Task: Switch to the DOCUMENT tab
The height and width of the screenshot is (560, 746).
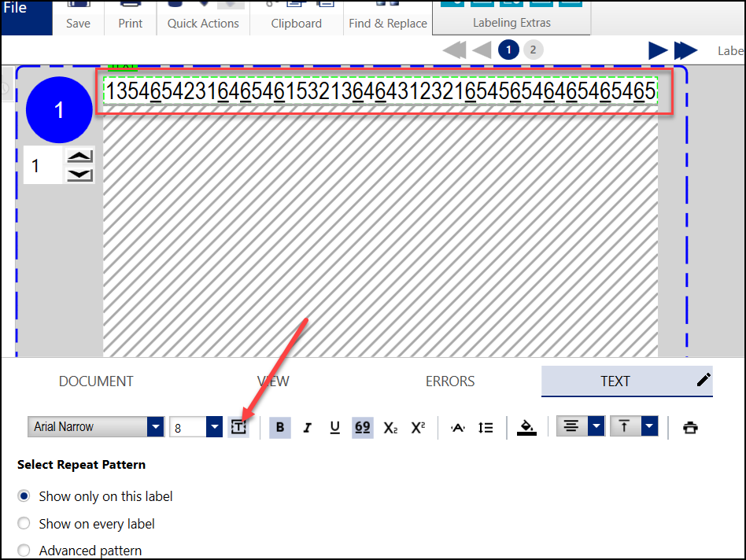Action: click(96, 381)
